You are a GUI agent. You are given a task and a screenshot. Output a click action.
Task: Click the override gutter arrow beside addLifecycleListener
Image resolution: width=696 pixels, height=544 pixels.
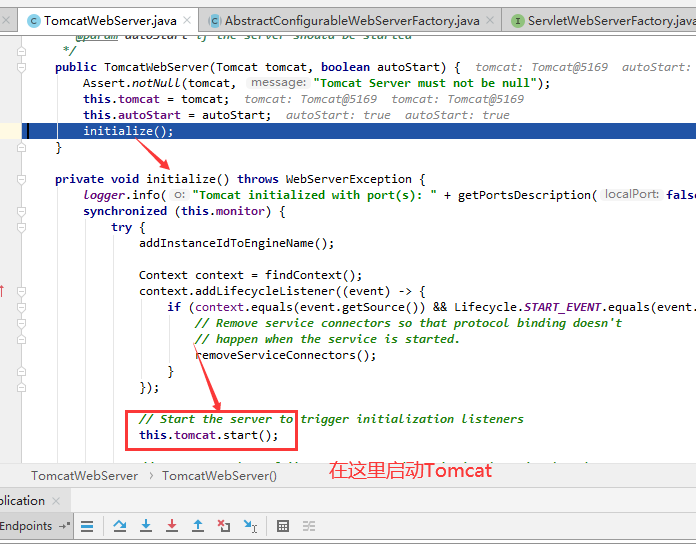coord(2,291)
